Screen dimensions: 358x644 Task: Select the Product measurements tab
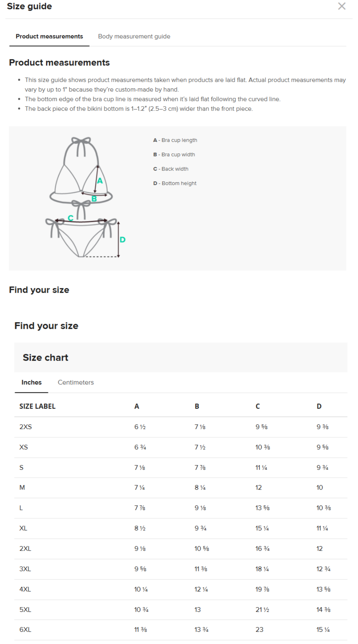pos(49,36)
